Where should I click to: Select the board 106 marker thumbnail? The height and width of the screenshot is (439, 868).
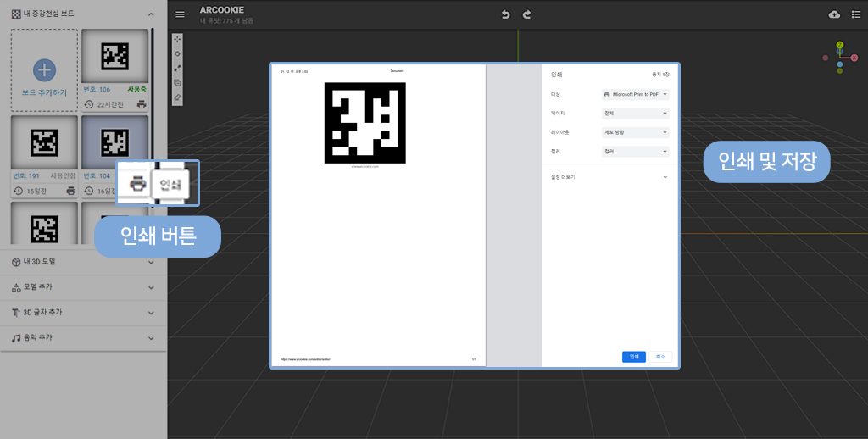pyautogui.click(x=115, y=56)
